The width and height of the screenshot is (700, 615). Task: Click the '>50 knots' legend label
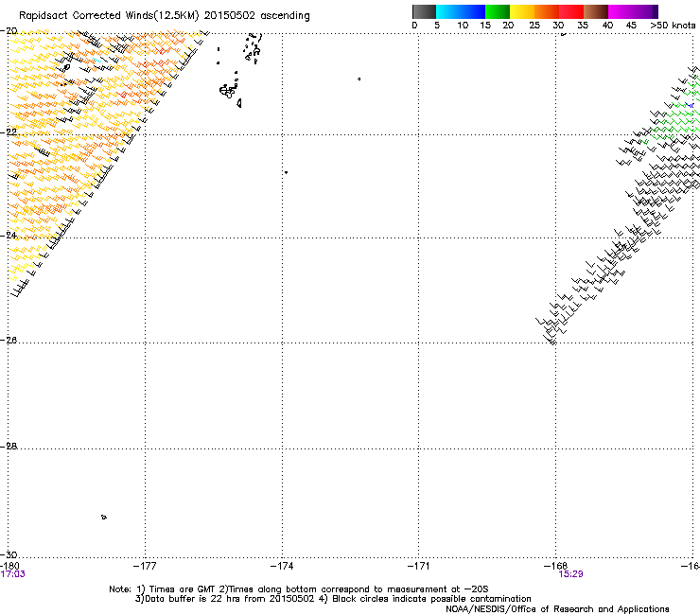[673, 26]
